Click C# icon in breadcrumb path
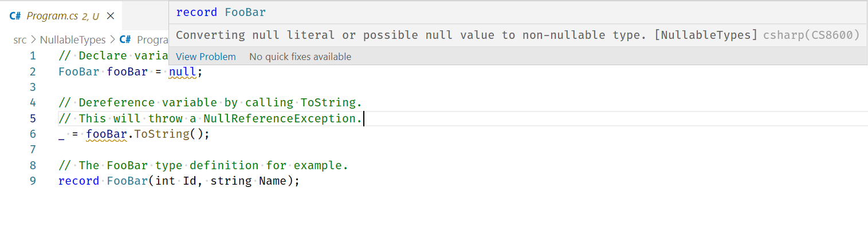The width and height of the screenshot is (868, 227). coord(125,40)
